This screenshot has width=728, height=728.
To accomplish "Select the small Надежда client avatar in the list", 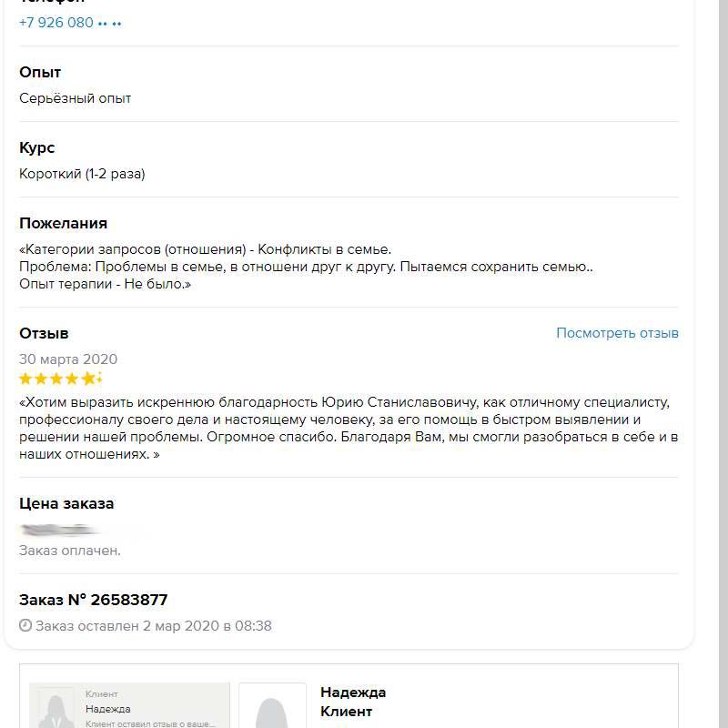I will [x=57, y=708].
